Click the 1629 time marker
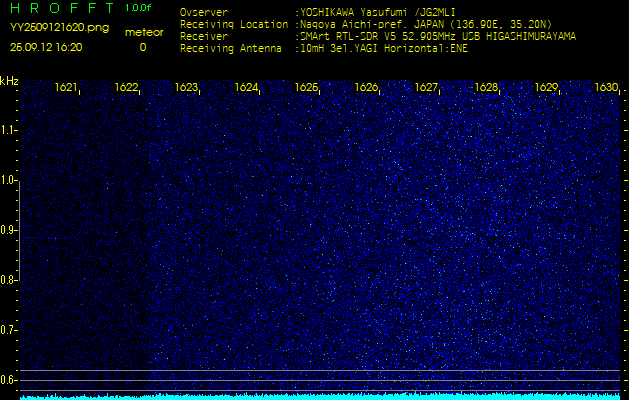 coord(546,87)
